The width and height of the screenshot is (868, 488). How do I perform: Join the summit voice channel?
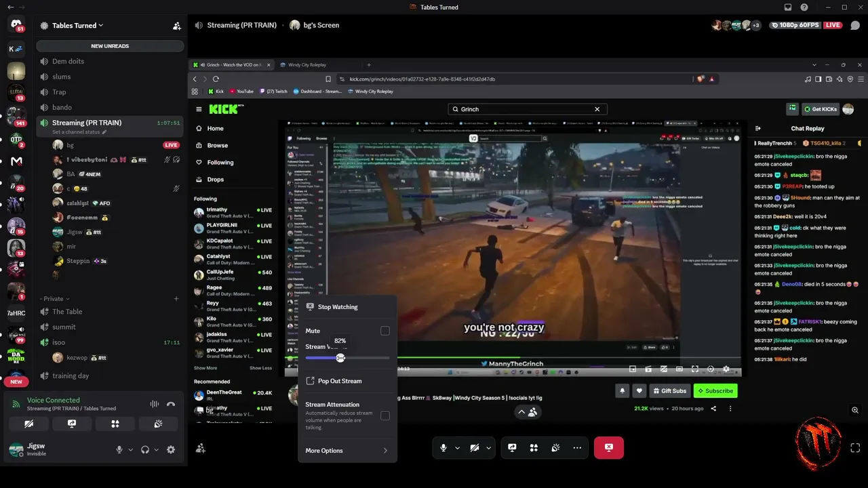coord(110,327)
